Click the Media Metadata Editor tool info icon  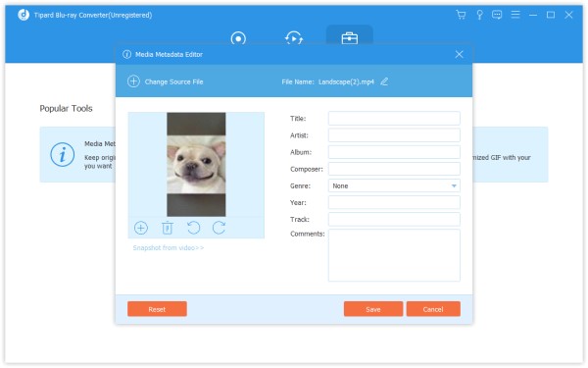coord(63,154)
